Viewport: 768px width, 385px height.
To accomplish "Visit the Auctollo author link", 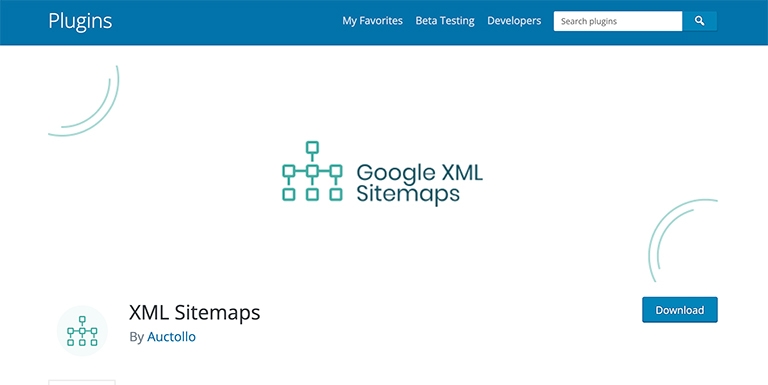I will point(171,337).
